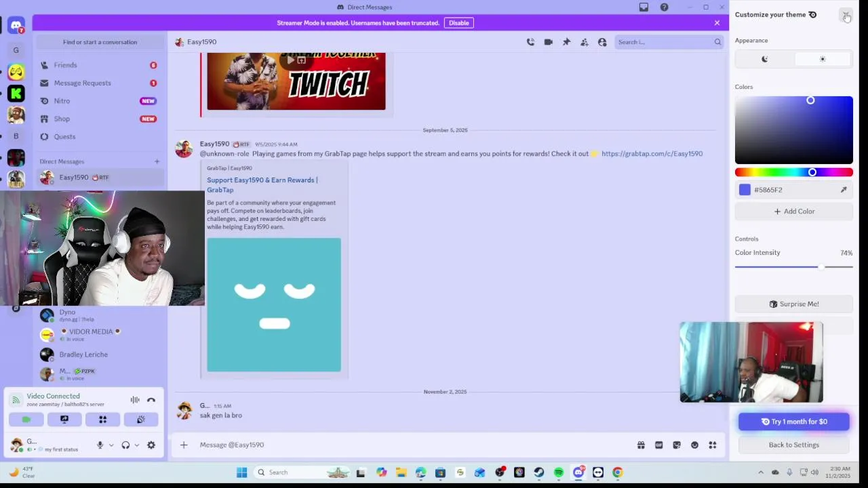The image size is (868, 488).
Task: Open Discord help question mark icon
Action: [x=665, y=7]
